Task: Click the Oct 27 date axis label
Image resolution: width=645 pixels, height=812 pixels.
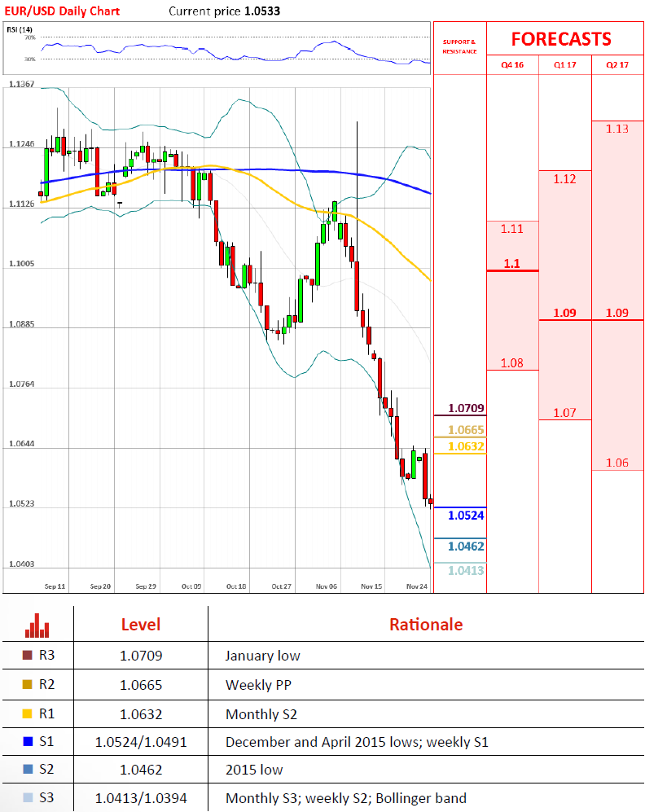Action: click(x=281, y=586)
